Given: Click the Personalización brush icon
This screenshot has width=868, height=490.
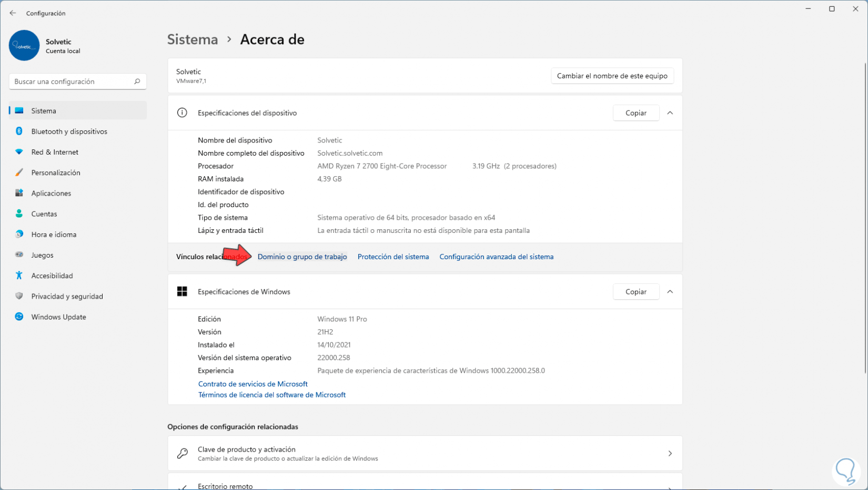Looking at the screenshot, I should click(x=19, y=172).
